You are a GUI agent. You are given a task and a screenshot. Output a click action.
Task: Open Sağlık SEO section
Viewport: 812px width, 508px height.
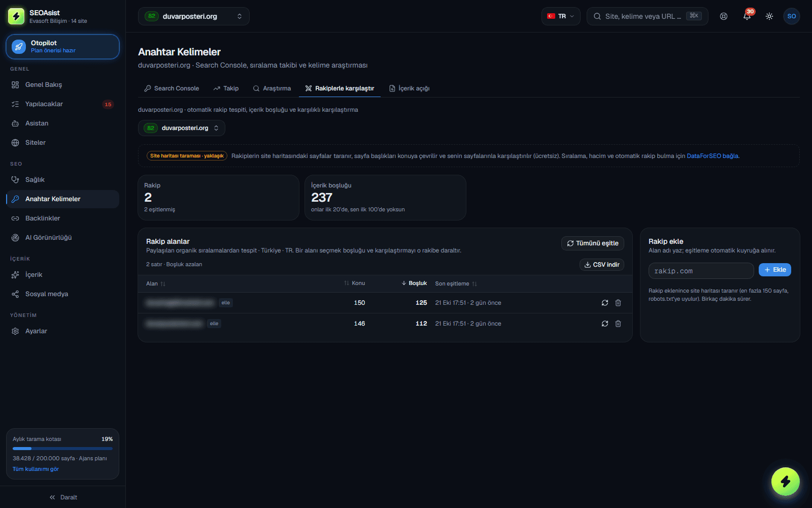pos(63,180)
